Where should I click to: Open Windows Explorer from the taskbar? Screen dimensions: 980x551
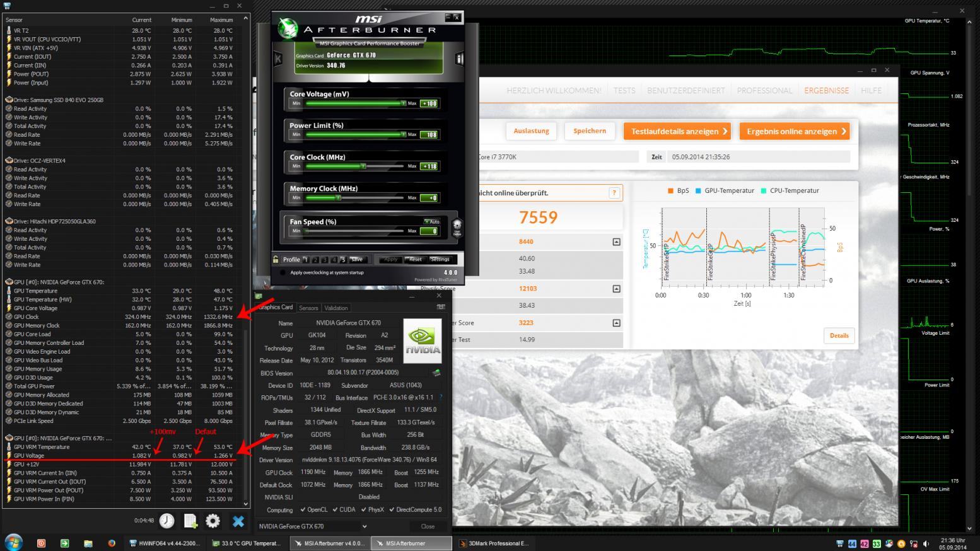tap(88, 543)
